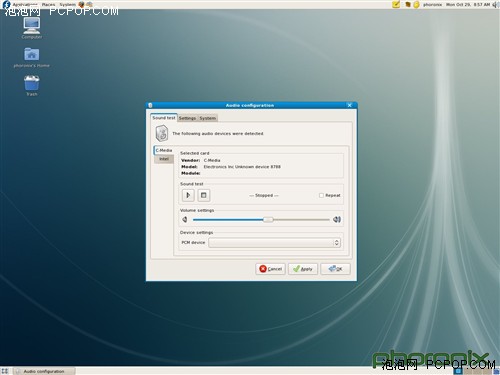
Task: Select the Intel sound card
Action: pyautogui.click(x=164, y=159)
